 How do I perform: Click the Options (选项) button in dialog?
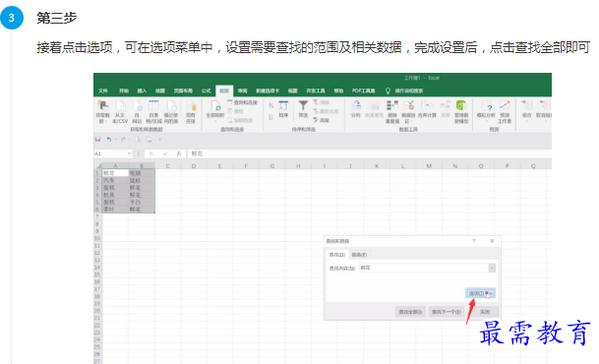[480, 293]
